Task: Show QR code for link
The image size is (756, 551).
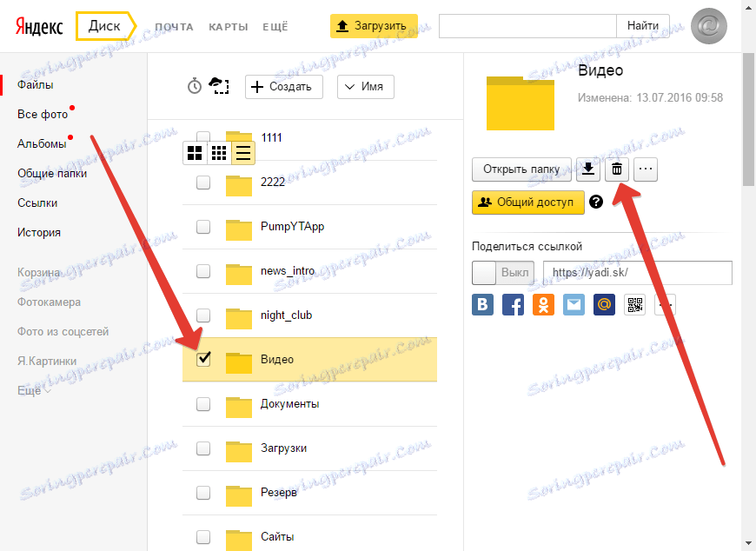Action: click(635, 305)
